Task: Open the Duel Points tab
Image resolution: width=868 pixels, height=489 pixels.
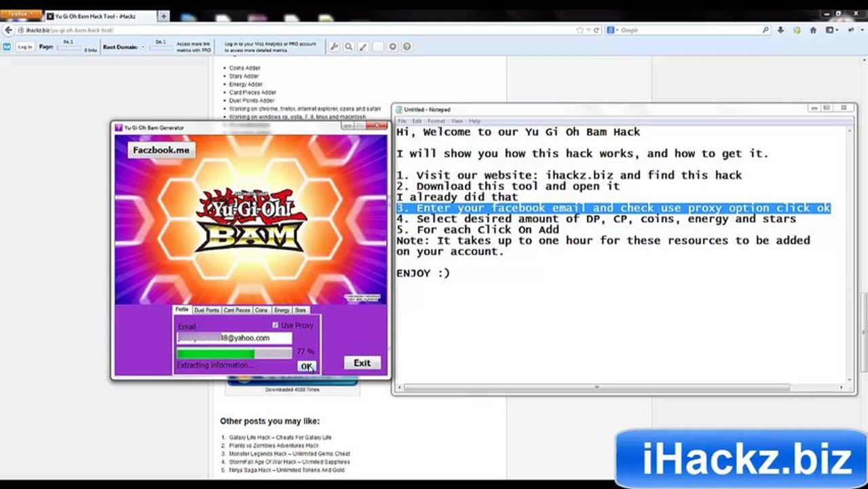Action: pos(206,310)
